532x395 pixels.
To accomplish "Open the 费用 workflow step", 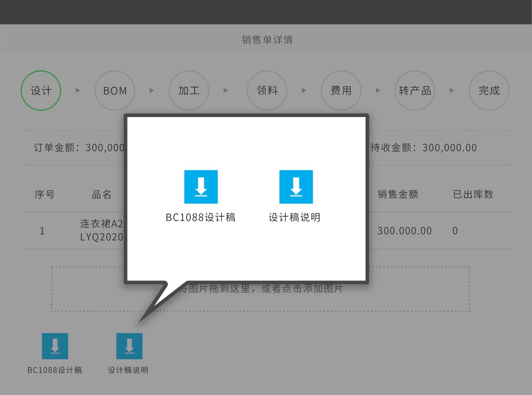I will (x=341, y=90).
